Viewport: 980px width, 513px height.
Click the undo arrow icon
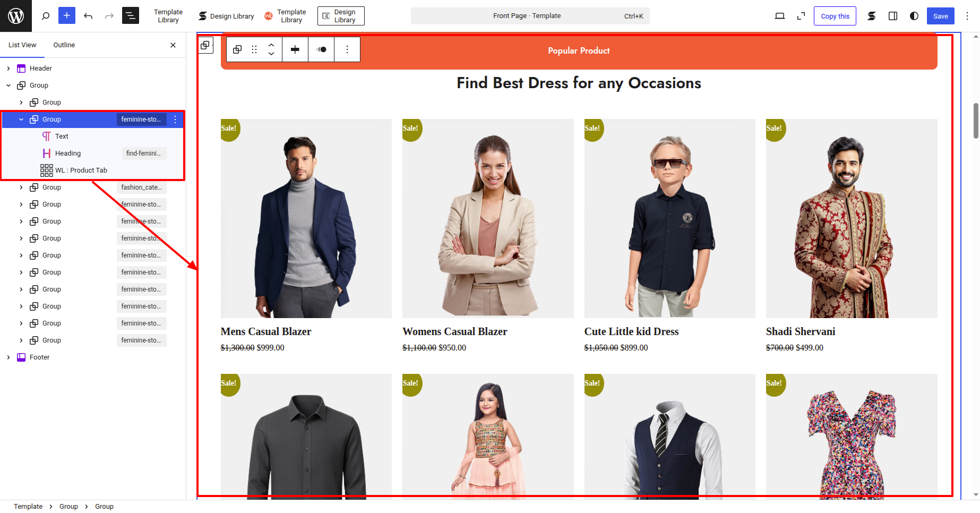(88, 16)
